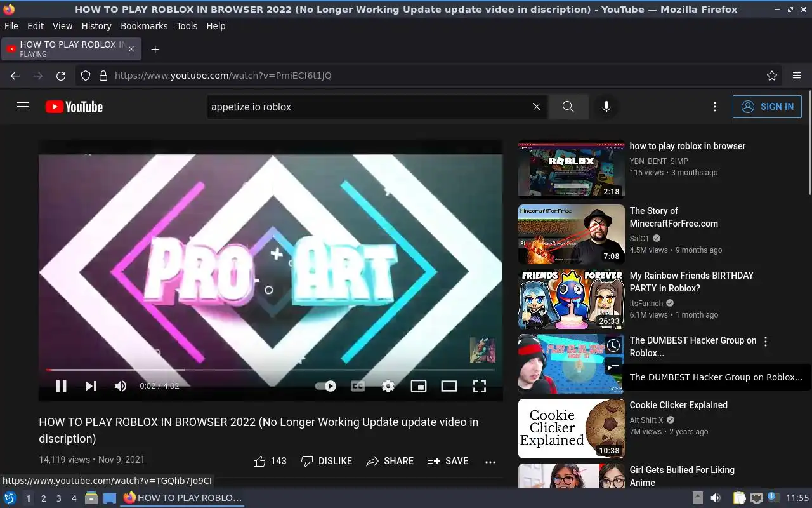Click the magnifier search button
This screenshot has height=508, width=812.
tap(568, 107)
